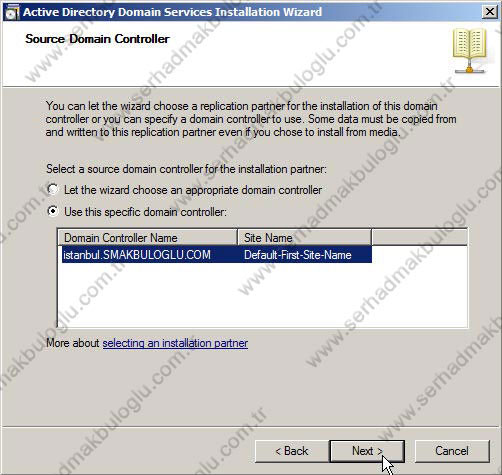Open the wizard system menu icon in title bar

12,12
